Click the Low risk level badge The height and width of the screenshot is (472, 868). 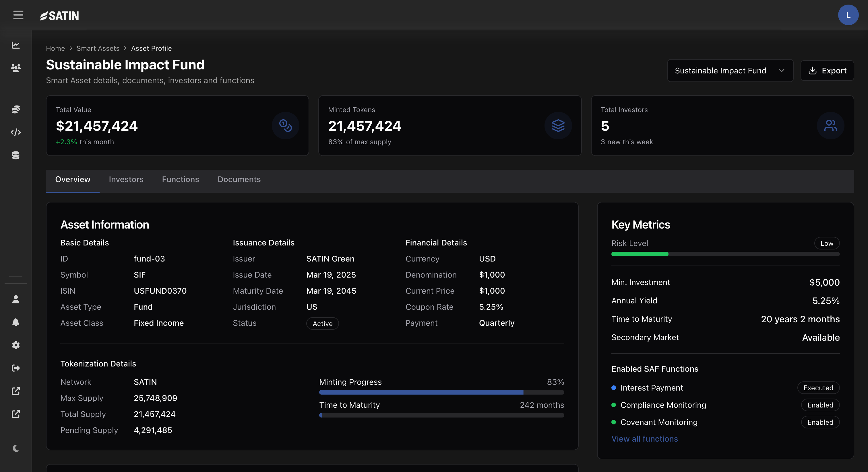(x=827, y=243)
